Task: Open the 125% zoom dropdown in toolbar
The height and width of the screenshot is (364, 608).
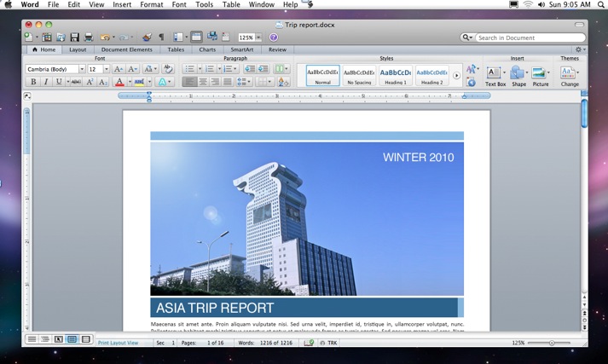Action: pos(258,38)
